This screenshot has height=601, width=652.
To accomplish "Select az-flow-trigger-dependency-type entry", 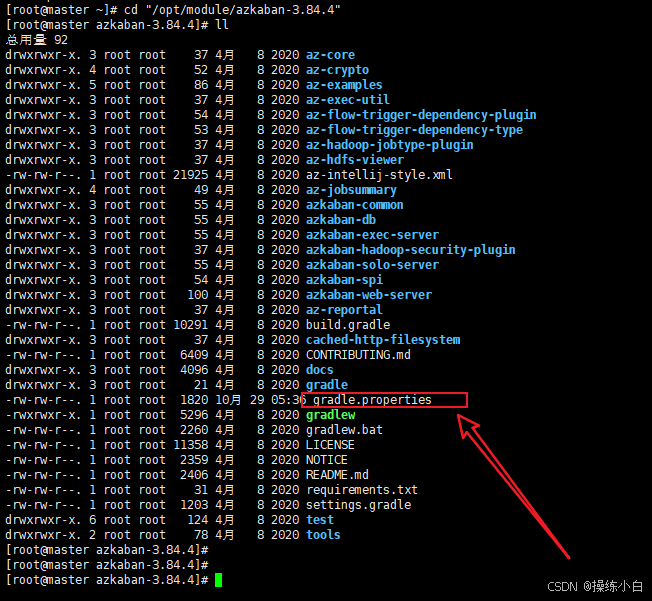I will (x=414, y=130).
